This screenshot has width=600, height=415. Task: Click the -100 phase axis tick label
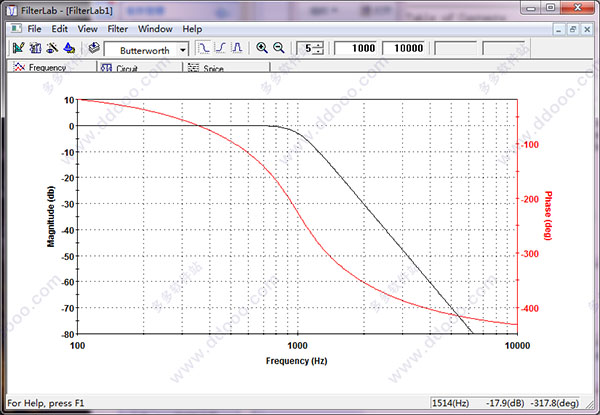[530, 145]
